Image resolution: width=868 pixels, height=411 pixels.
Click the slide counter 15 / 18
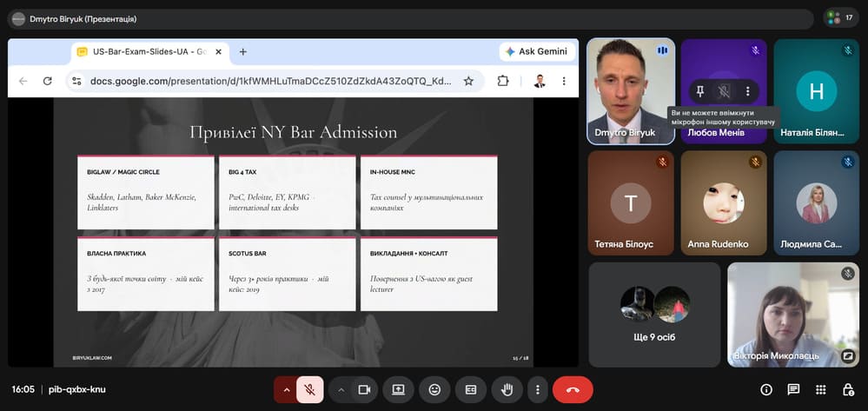pyautogui.click(x=520, y=358)
